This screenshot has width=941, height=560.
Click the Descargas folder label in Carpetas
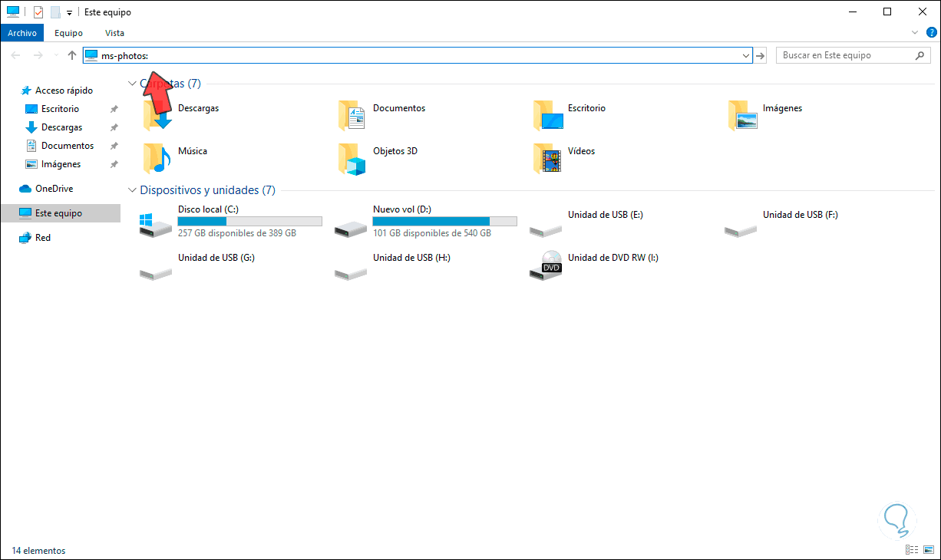[198, 108]
